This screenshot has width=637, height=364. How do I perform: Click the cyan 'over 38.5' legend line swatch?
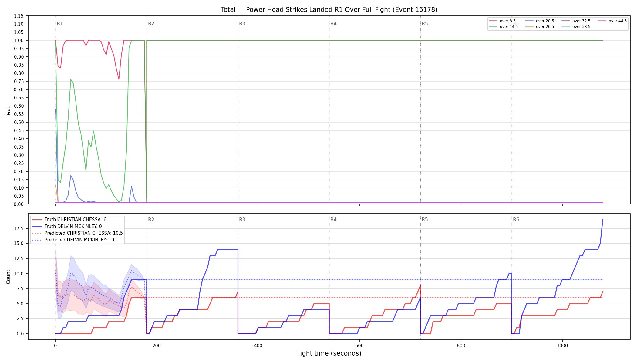(566, 27)
